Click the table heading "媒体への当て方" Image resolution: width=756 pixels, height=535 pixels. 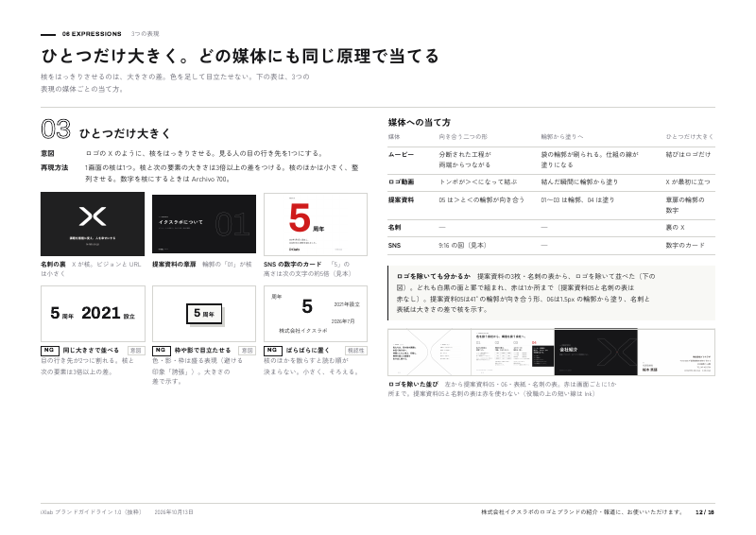pos(420,123)
